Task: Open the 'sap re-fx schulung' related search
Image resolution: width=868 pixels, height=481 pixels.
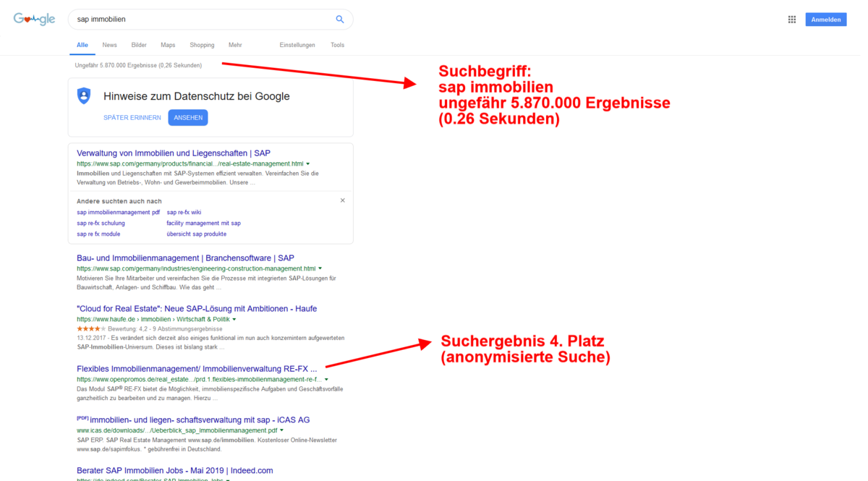Action: 103,223
